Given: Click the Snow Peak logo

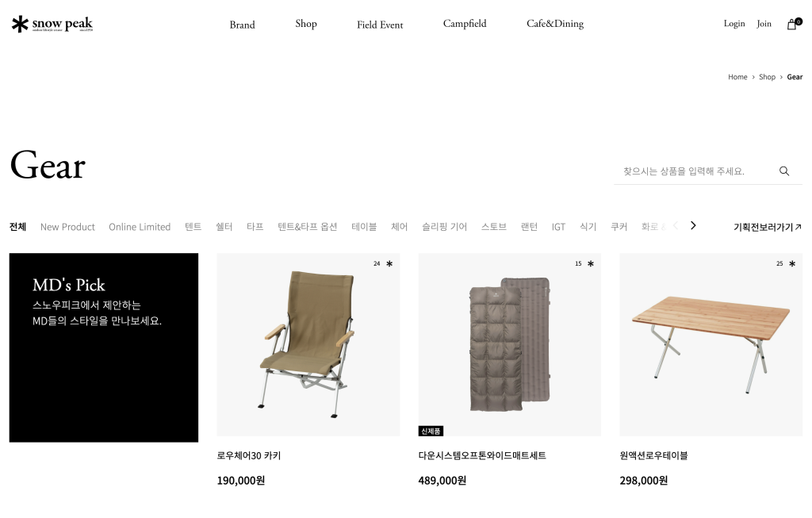Looking at the screenshot, I should coord(52,25).
